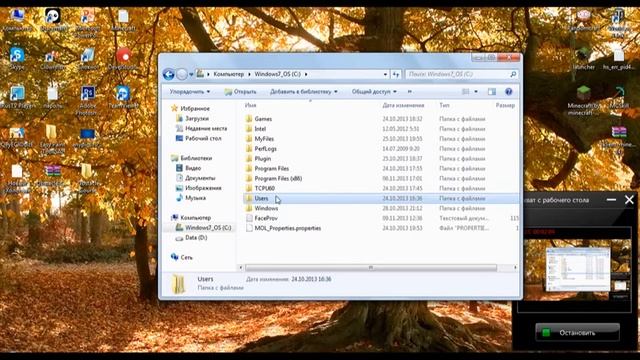Viewport: 640px width, 360px height.
Task: Click the horizontal scrollbar in file list
Action: point(371,268)
